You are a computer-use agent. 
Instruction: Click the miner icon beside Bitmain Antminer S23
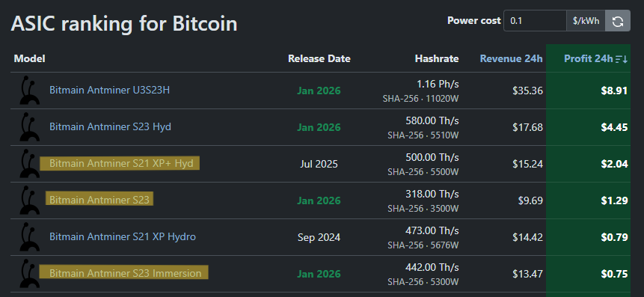pos(30,200)
